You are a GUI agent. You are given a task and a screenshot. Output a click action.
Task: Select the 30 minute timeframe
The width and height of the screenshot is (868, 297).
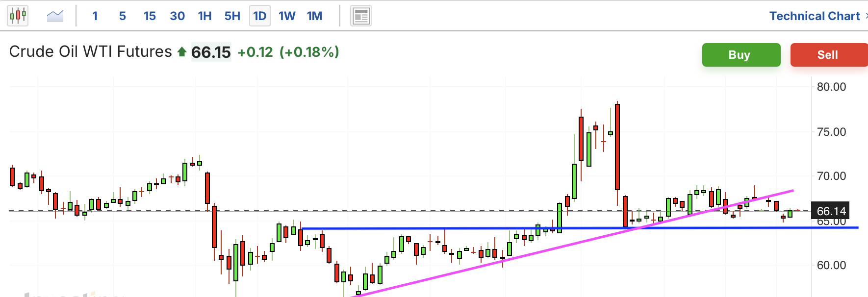pyautogui.click(x=177, y=16)
